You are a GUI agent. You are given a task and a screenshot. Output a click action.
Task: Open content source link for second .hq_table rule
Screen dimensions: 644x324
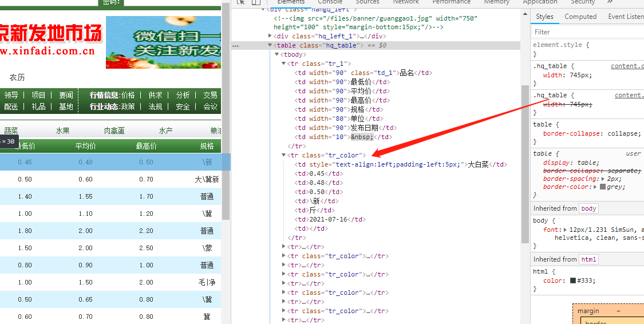[629, 95]
